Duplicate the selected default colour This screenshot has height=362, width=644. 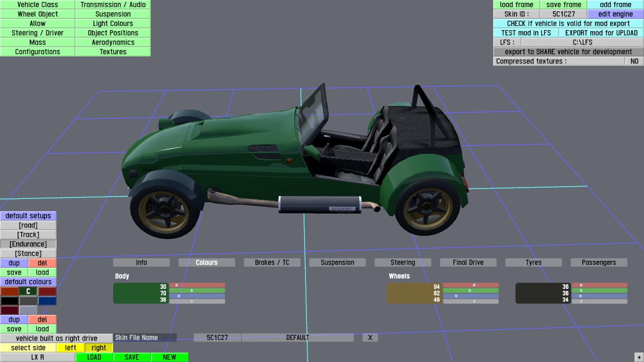point(14,320)
